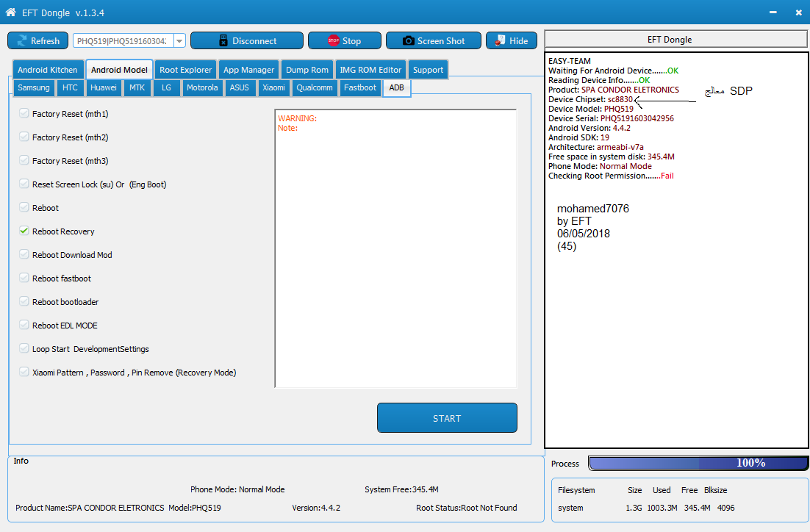Click 'Android Version: 4.4.2' log line

coord(589,128)
